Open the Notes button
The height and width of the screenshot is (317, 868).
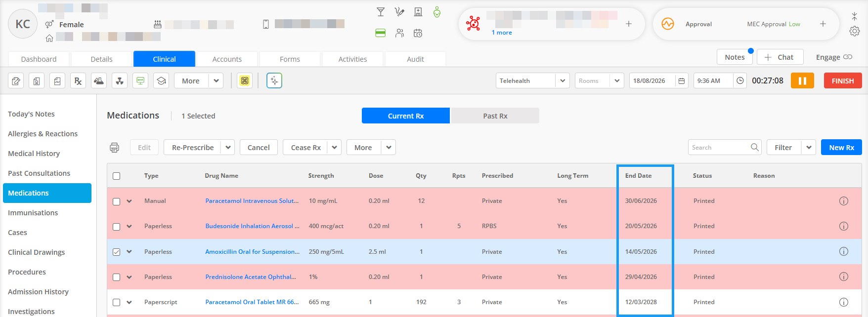(x=735, y=57)
